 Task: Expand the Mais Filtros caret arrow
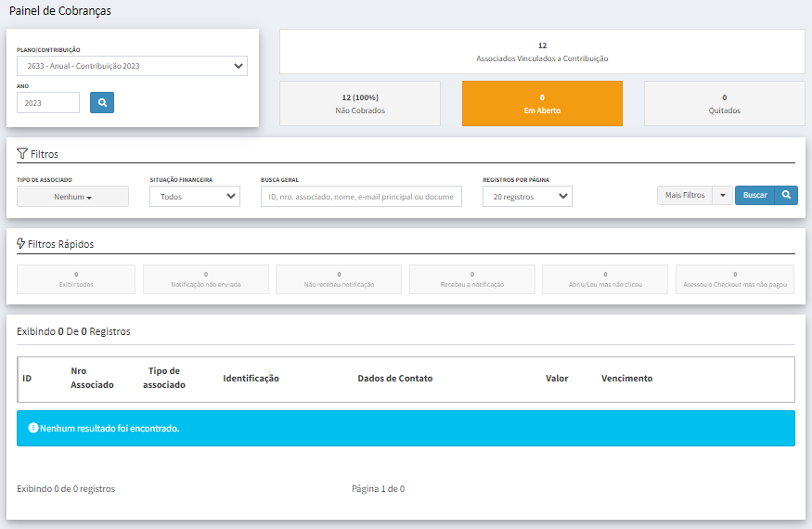click(x=723, y=196)
